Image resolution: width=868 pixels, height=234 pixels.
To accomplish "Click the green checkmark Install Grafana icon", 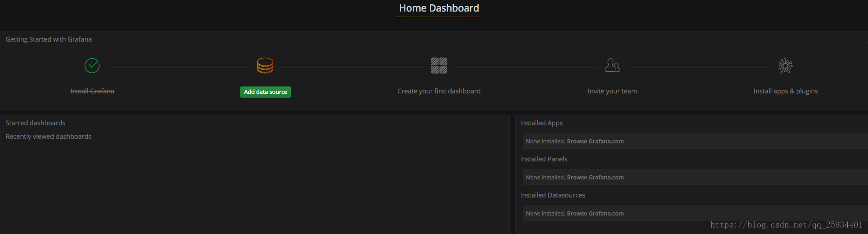I will click(x=92, y=66).
